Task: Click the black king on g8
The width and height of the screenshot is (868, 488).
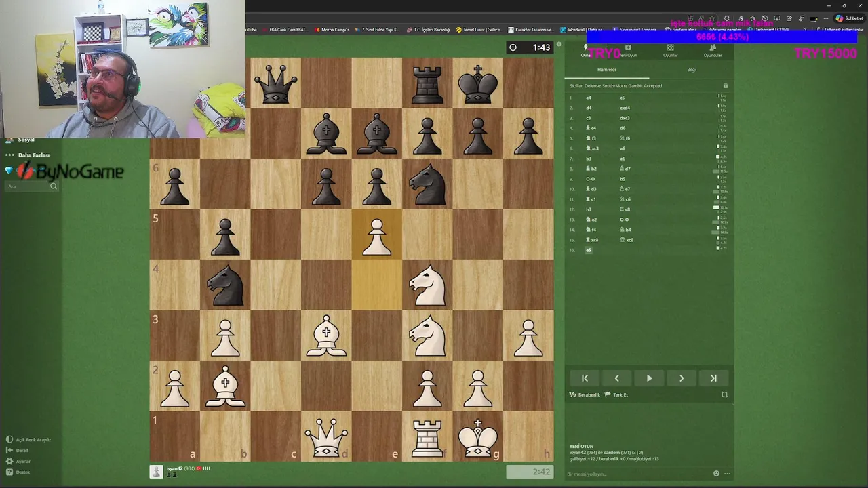Action: [x=478, y=83]
